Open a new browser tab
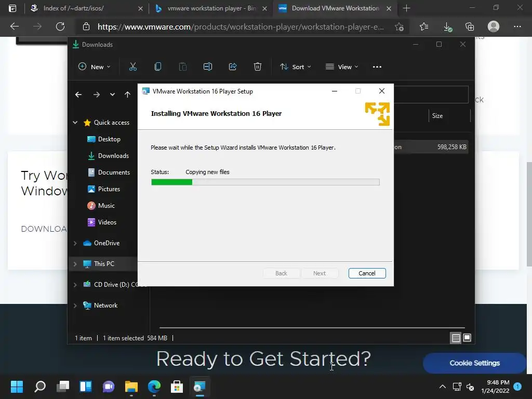Image resolution: width=532 pixels, height=399 pixels. (406, 8)
